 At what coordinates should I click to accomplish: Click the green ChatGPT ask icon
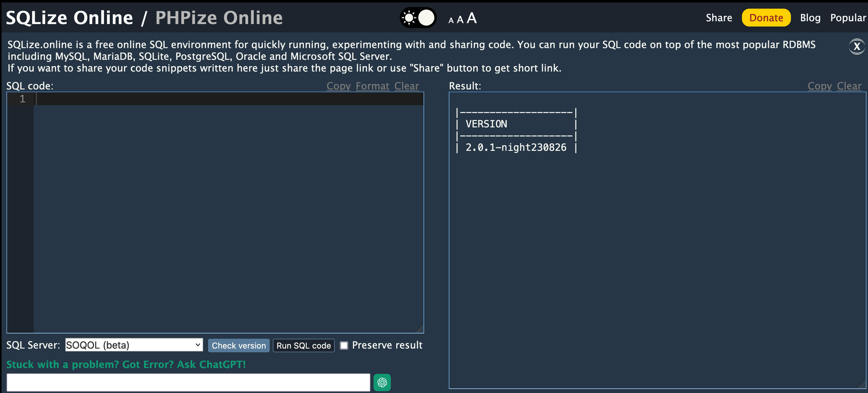pyautogui.click(x=382, y=382)
